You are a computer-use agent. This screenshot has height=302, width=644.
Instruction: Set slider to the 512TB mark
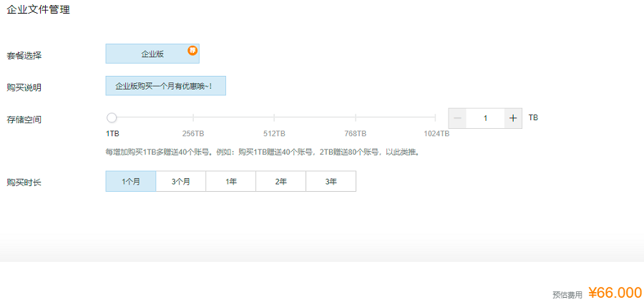[x=274, y=118]
